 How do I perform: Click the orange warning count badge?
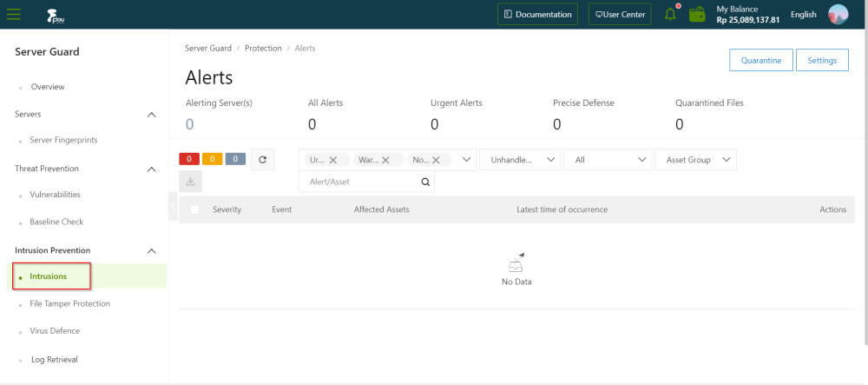213,160
